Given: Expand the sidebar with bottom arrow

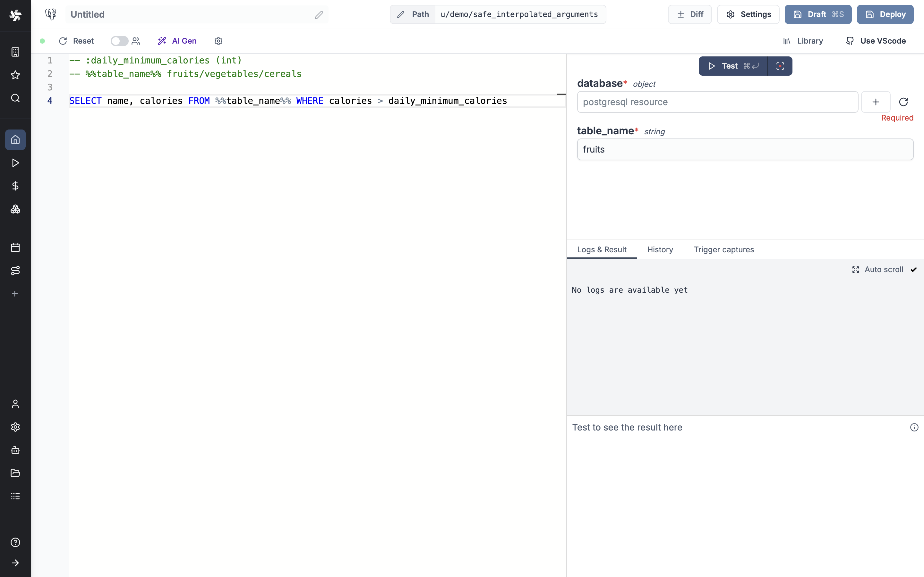Looking at the screenshot, I should 15,563.
